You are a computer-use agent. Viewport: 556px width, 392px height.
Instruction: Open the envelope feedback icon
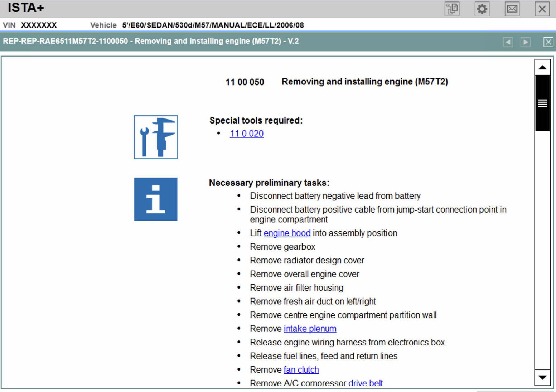(512, 9)
